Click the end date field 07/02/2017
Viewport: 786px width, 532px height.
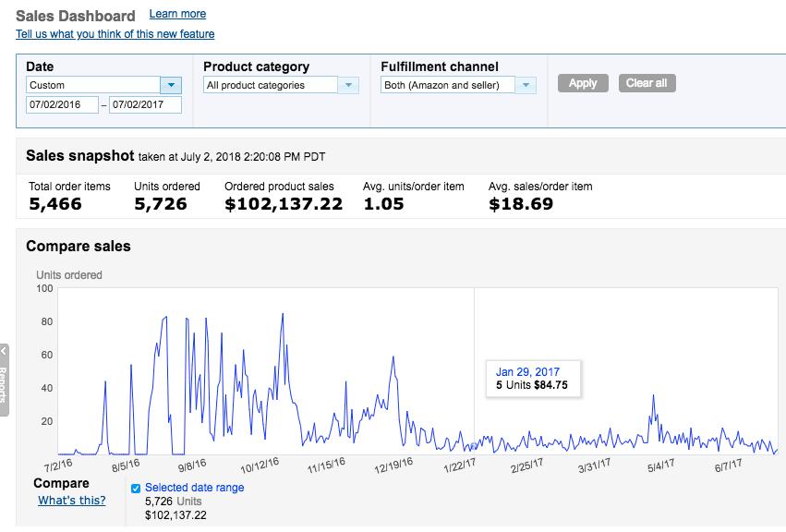(145, 104)
